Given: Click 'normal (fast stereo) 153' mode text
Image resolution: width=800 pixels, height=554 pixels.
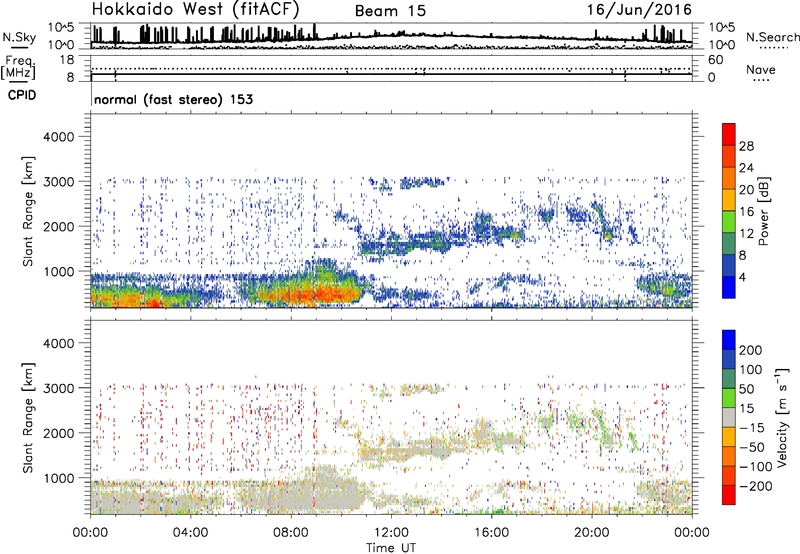Looking at the screenshot, I should (x=173, y=99).
